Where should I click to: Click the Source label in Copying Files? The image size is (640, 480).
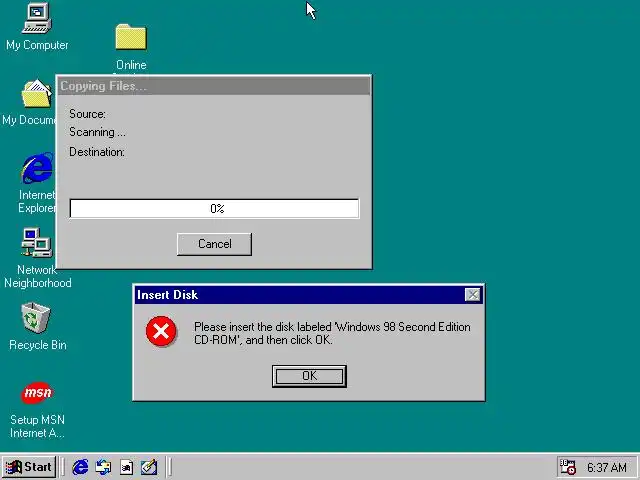click(87, 114)
